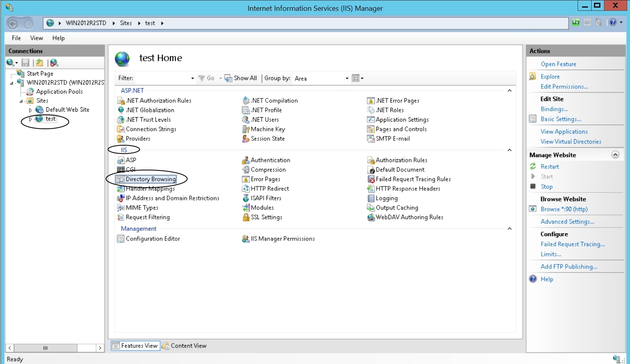Open the File menu
Viewport: 630px width, 364px height.
pyautogui.click(x=16, y=38)
